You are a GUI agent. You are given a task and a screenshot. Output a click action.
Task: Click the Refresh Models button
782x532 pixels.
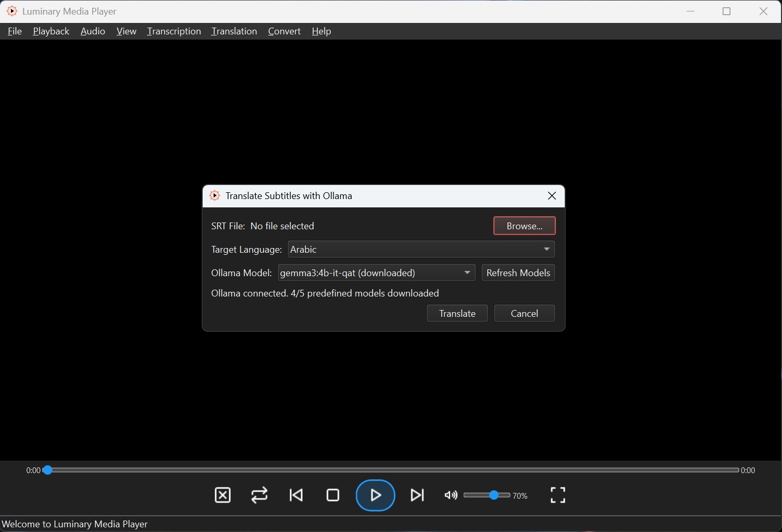518,273
